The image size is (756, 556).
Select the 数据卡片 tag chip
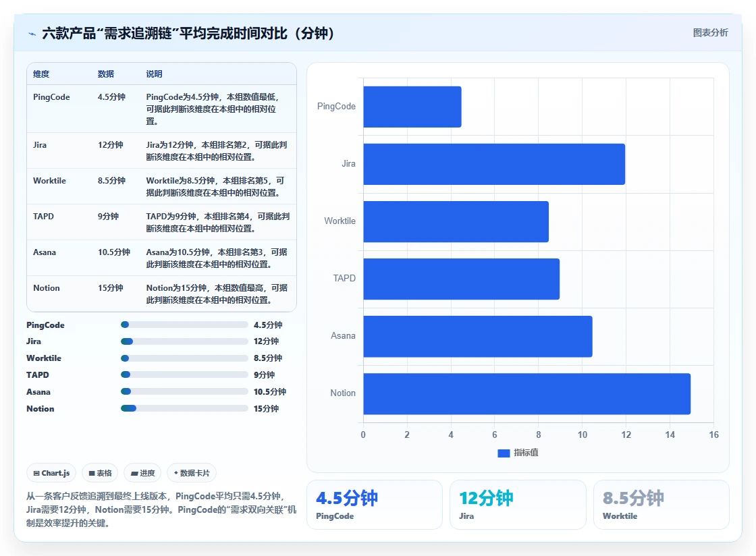[x=192, y=473]
